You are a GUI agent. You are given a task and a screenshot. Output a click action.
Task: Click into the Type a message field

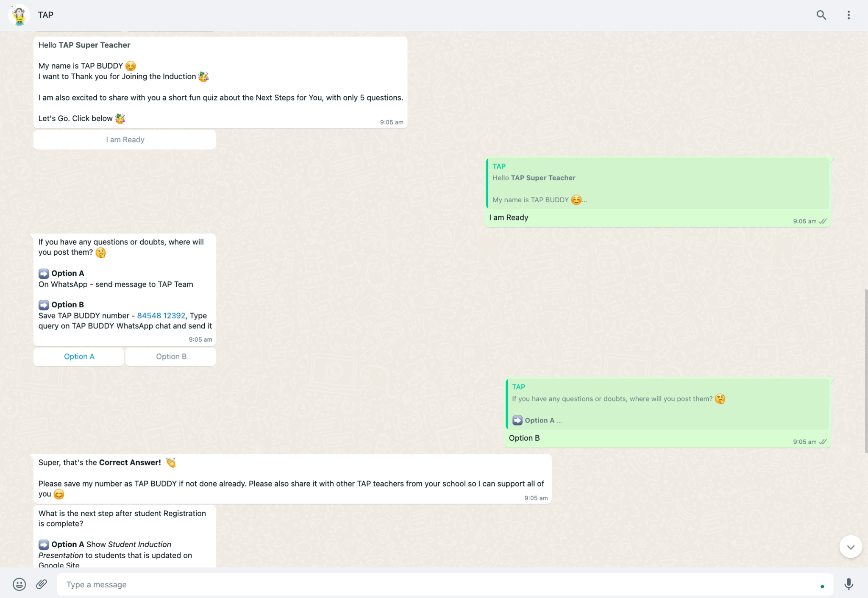pos(424,584)
